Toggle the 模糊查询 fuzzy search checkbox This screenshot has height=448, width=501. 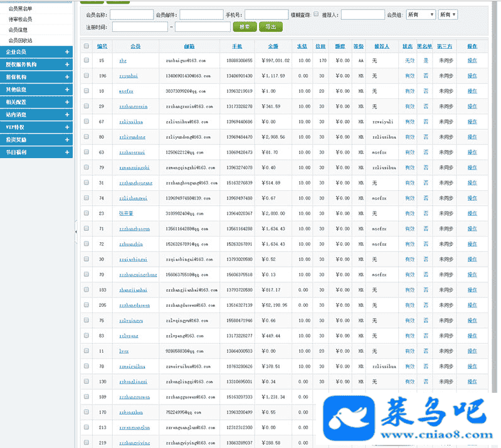(316, 14)
